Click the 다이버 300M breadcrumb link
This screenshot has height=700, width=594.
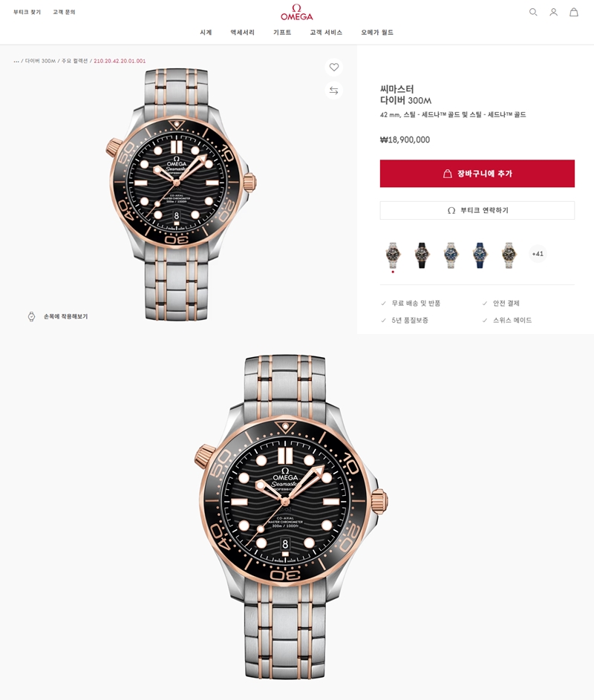coord(40,61)
